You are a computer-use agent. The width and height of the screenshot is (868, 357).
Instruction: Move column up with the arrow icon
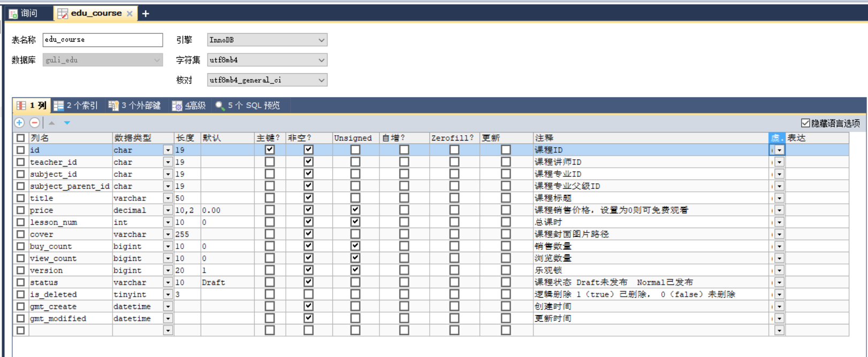pos(52,123)
